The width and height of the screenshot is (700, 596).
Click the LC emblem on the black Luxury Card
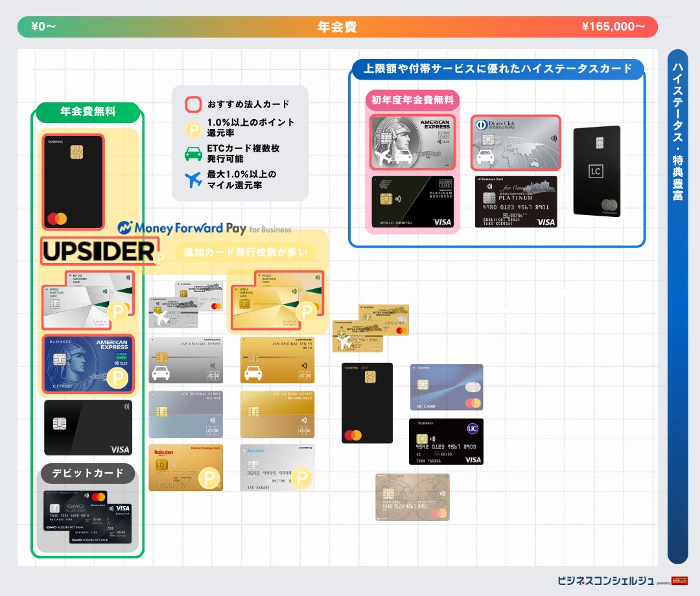coord(596,171)
